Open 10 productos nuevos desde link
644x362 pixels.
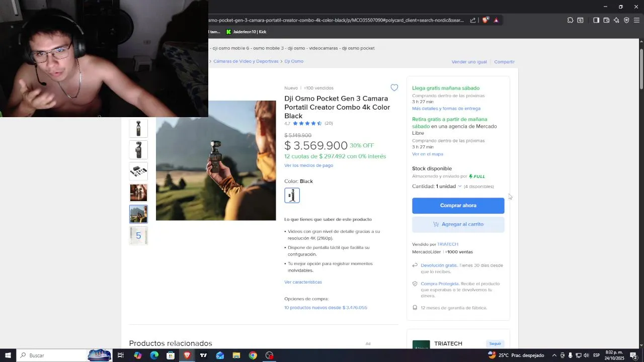coord(326,308)
